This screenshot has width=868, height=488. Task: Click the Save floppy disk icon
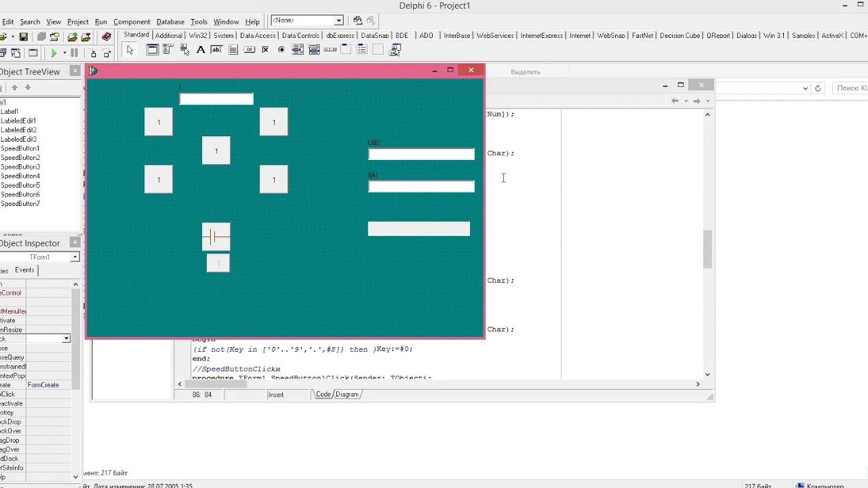tap(24, 37)
